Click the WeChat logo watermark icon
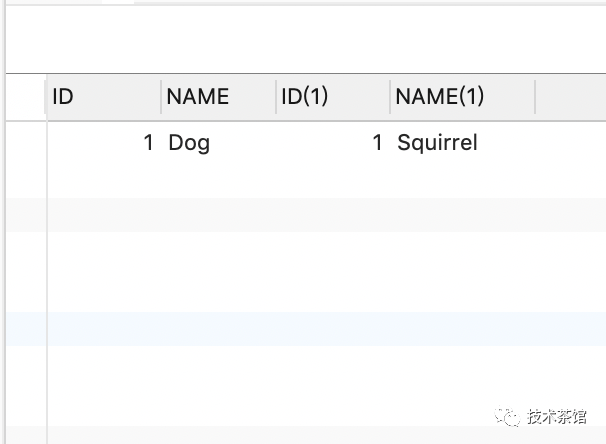The image size is (606, 444). tap(507, 417)
